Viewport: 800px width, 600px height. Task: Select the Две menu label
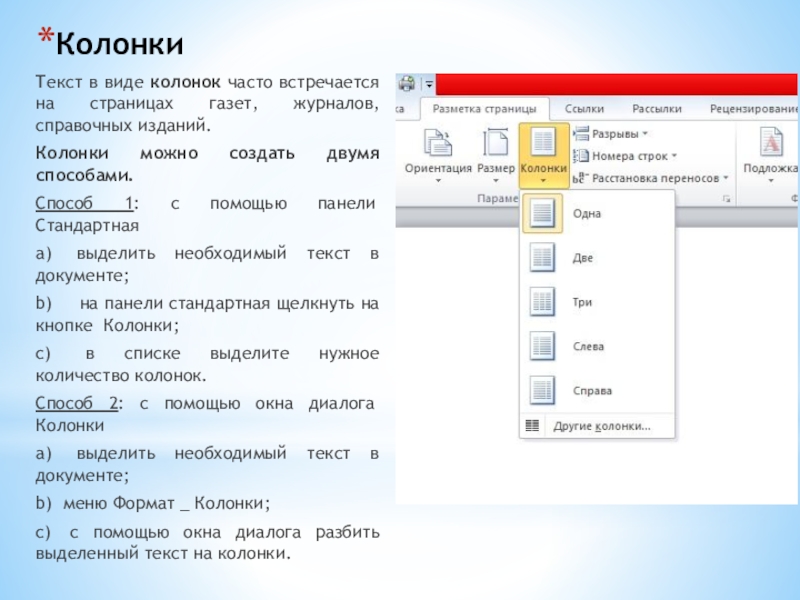583,258
